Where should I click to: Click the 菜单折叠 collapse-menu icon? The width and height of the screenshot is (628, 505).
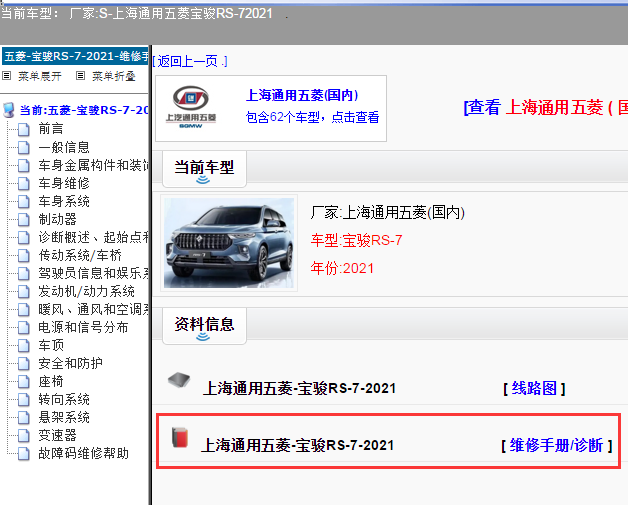[x=81, y=75]
